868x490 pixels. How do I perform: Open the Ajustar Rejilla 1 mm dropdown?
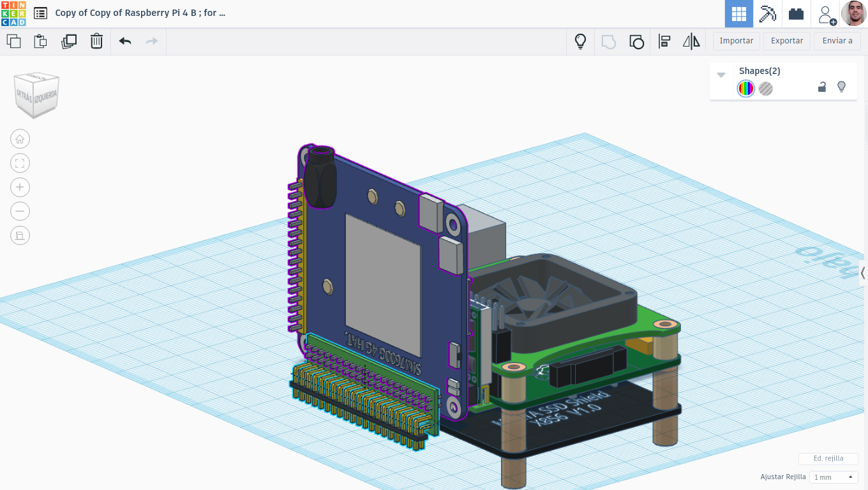pyautogui.click(x=834, y=477)
